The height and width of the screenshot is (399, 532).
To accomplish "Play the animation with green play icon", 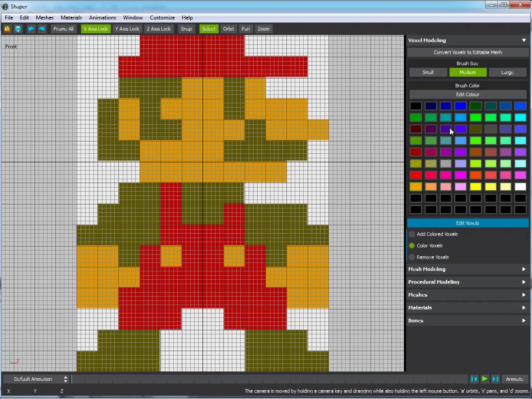I will 485,379.
